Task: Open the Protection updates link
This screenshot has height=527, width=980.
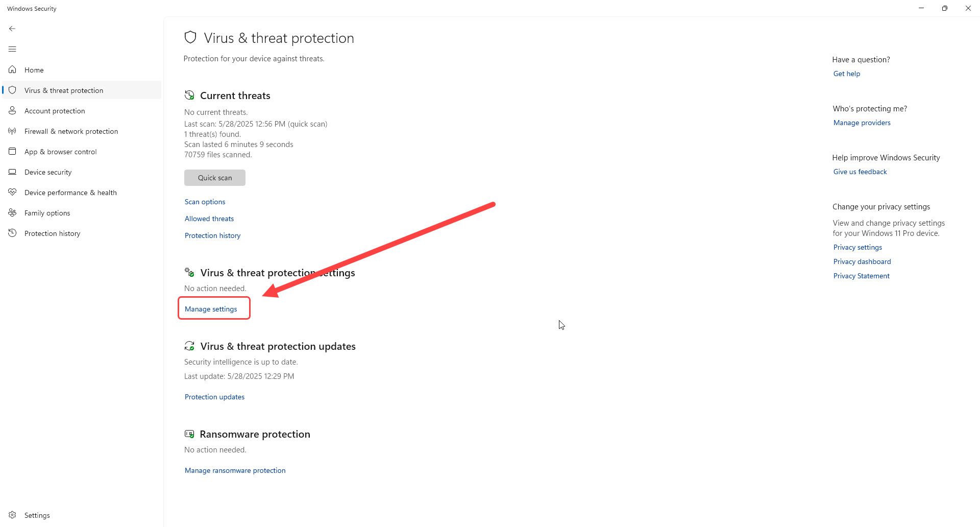Action: (214, 397)
